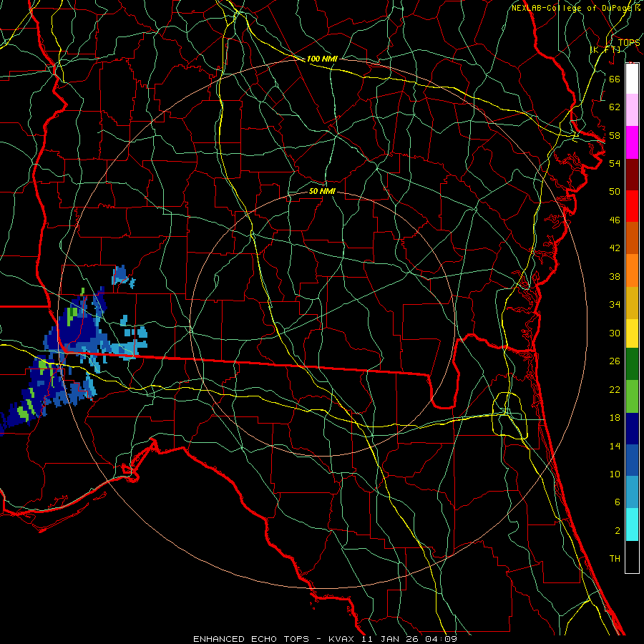Click the 'KVAX' radar site identifier
Viewport: 644px width, 644px height.
coord(341,639)
